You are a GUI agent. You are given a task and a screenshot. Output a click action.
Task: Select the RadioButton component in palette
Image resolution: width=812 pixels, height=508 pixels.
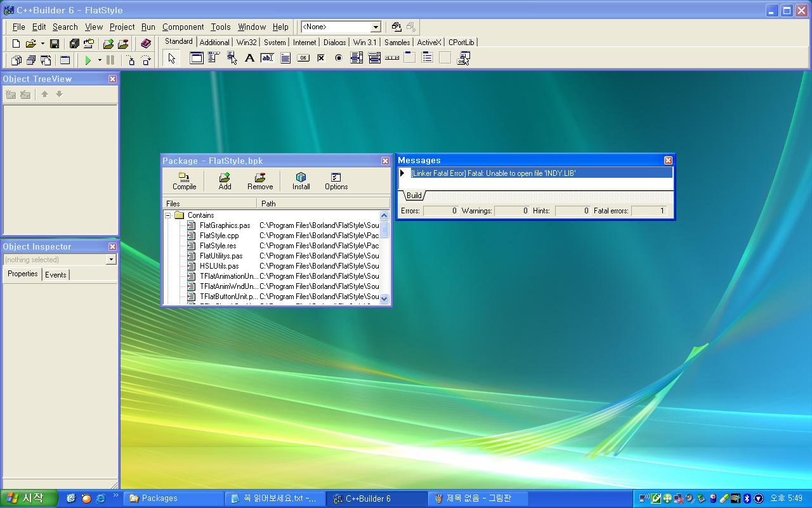click(339, 58)
